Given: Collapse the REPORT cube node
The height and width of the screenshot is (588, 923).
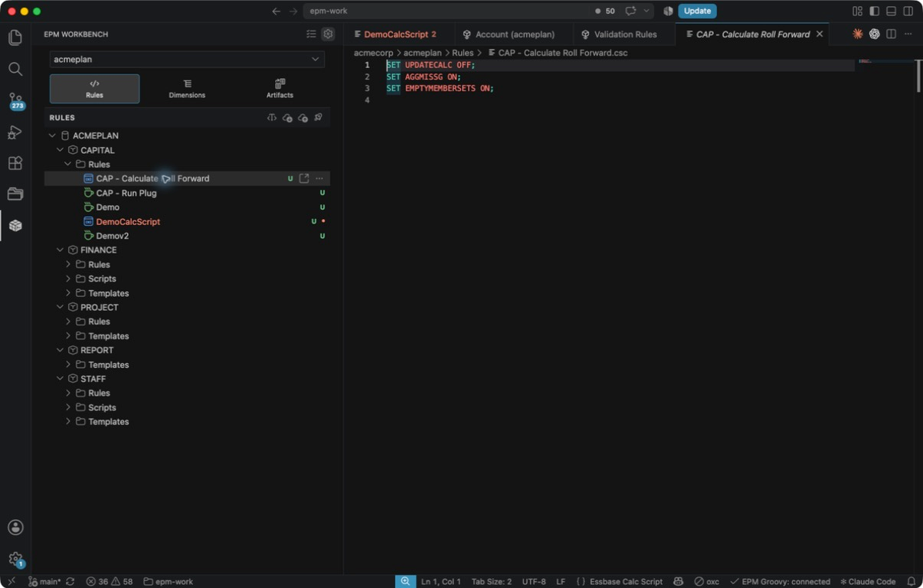Looking at the screenshot, I should [x=60, y=350].
